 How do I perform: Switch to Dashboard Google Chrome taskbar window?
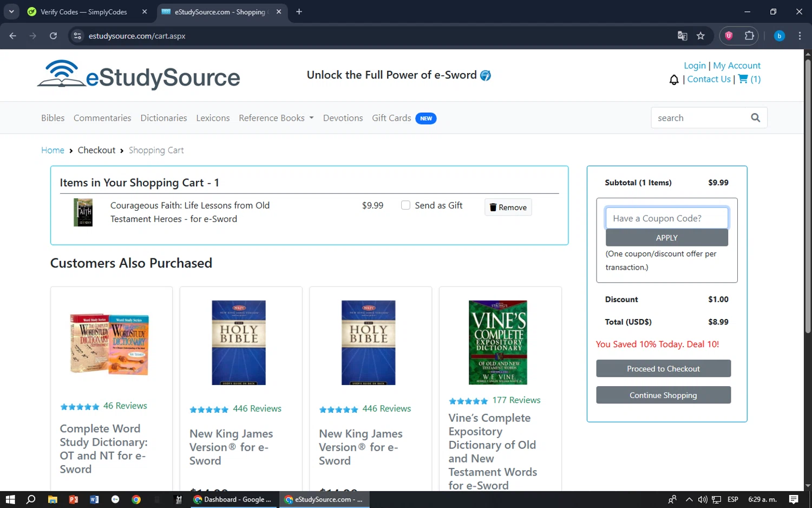coord(233,499)
